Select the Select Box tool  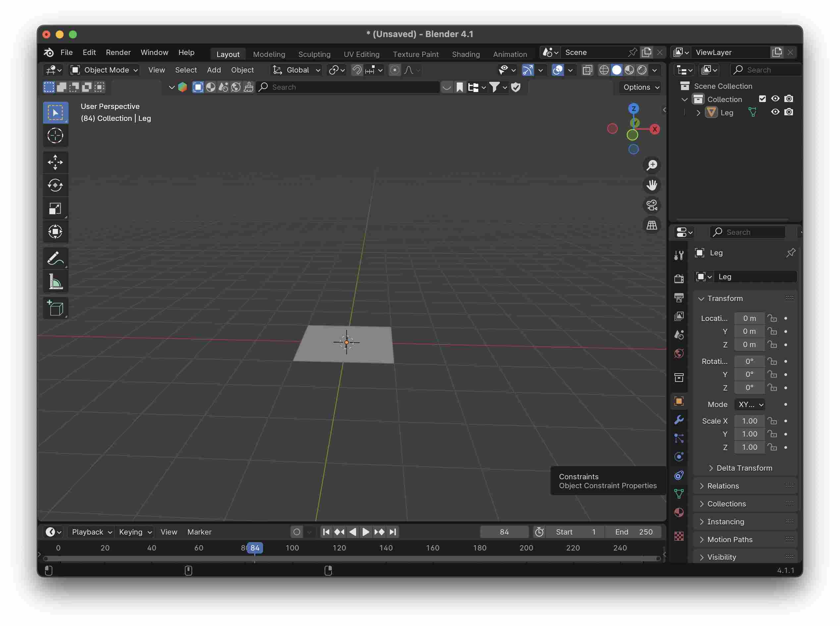tap(55, 113)
